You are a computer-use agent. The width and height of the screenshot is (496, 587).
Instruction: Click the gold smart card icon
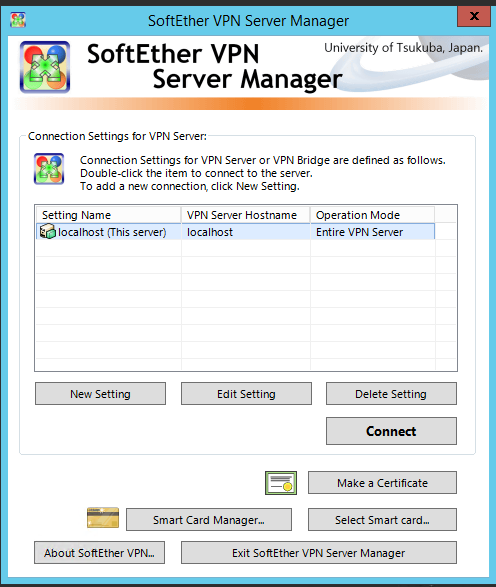click(x=103, y=517)
